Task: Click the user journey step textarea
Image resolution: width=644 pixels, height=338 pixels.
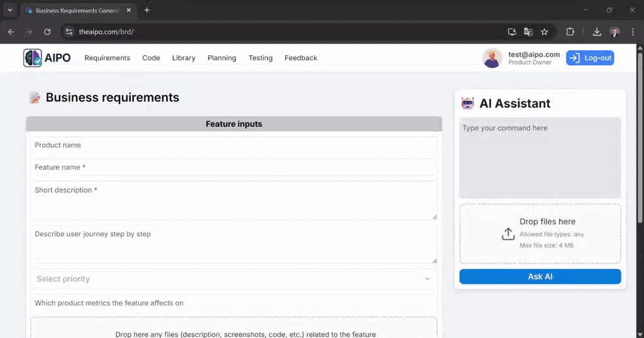Action: click(234, 244)
